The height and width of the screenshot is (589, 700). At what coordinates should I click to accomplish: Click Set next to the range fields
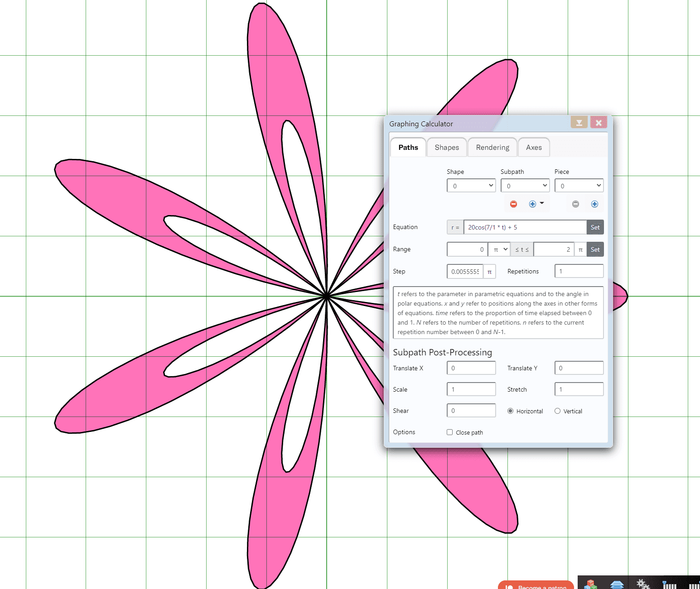[595, 249]
